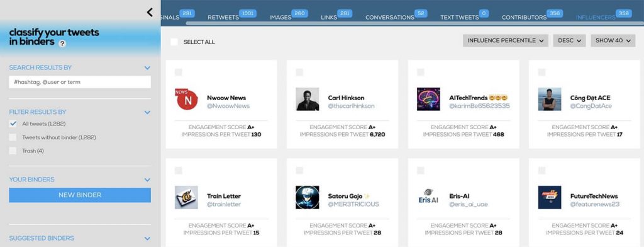The image size is (644, 247).
Task: Open the binders help question-mark icon
Action: pos(62,43)
